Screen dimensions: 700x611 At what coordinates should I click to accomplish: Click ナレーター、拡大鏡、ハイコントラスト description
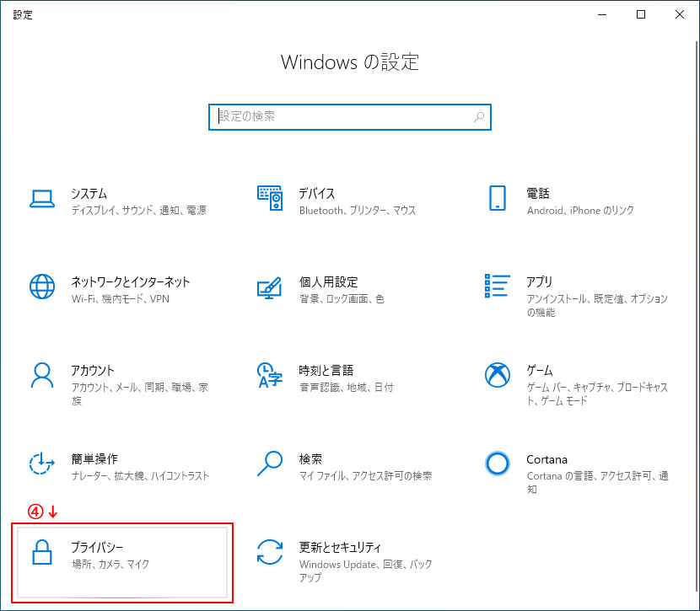point(140,475)
